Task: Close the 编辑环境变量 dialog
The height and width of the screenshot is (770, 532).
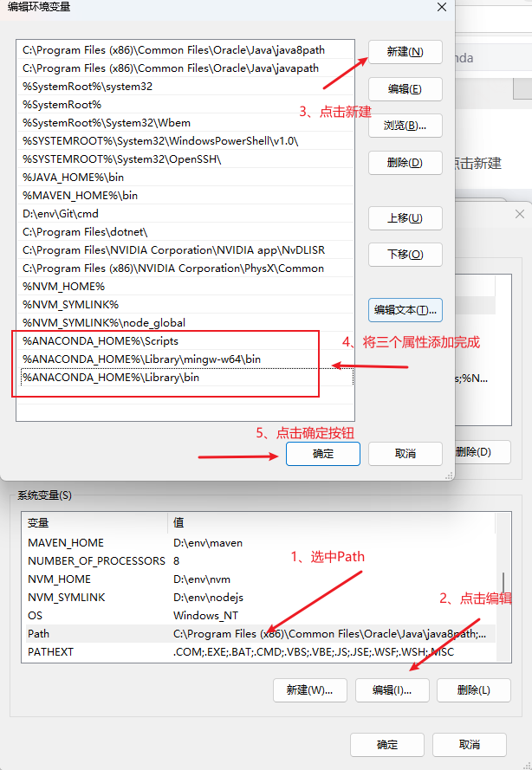Action: (x=442, y=8)
